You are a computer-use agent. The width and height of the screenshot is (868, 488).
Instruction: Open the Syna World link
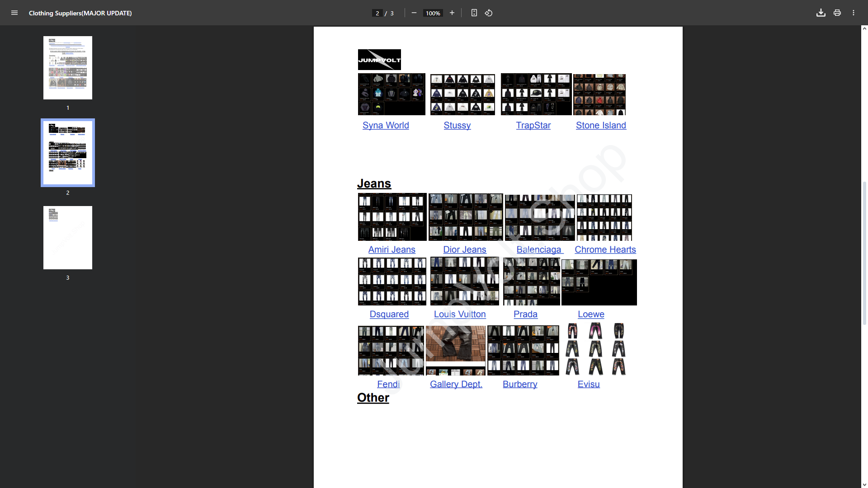pyautogui.click(x=386, y=125)
